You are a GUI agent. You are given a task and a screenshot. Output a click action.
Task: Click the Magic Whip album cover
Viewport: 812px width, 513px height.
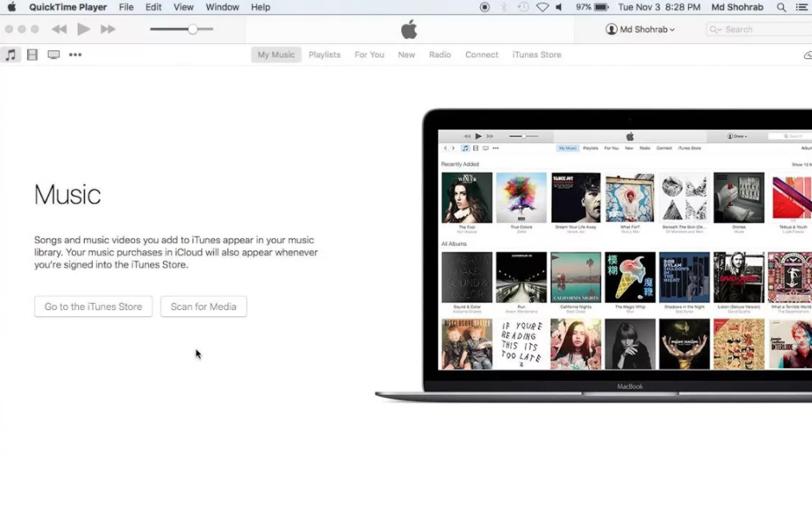point(630,277)
